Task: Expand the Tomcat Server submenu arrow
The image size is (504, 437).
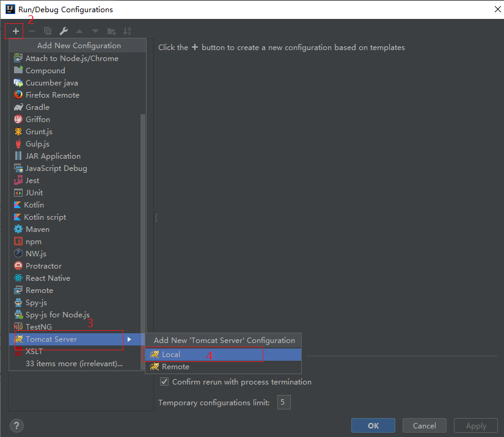Action: (129, 339)
